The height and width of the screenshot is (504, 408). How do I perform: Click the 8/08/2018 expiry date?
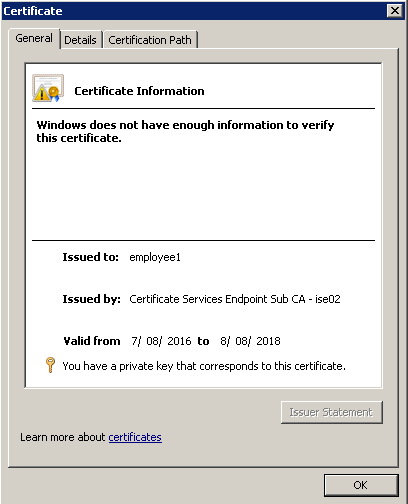250,341
